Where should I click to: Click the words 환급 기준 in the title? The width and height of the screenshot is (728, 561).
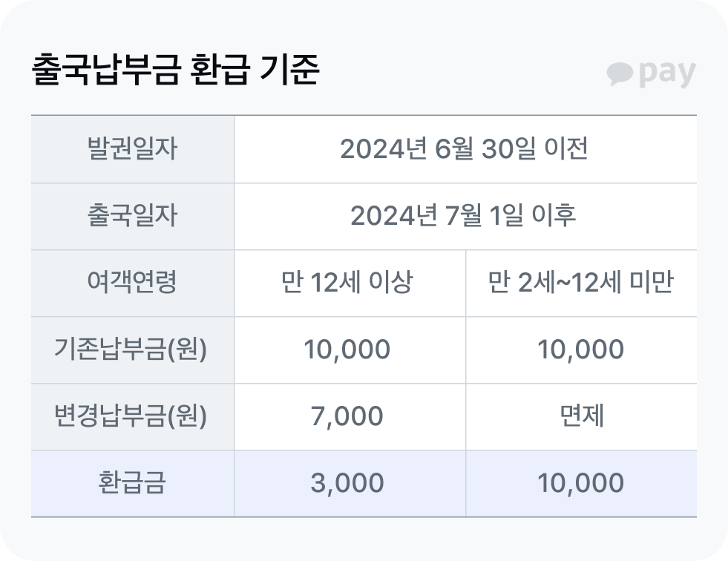tap(254, 72)
